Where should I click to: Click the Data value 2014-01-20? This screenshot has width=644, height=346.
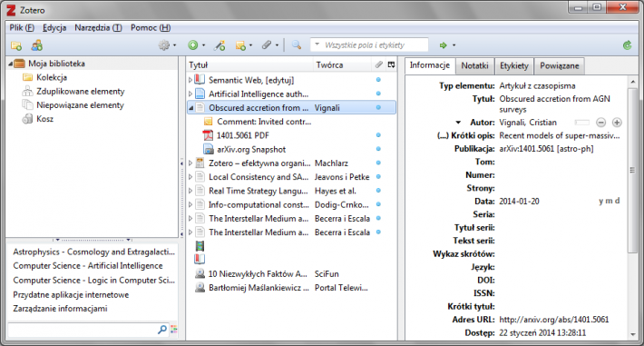click(x=519, y=202)
